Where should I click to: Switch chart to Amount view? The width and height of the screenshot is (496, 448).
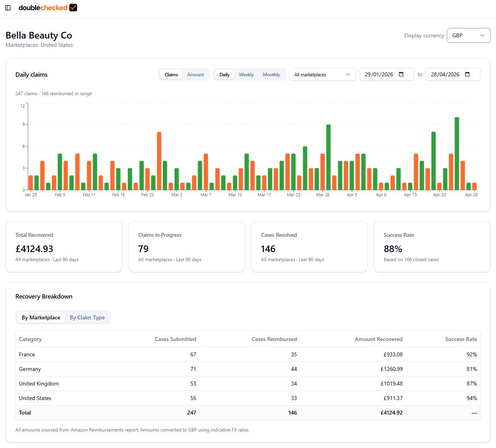click(x=196, y=74)
